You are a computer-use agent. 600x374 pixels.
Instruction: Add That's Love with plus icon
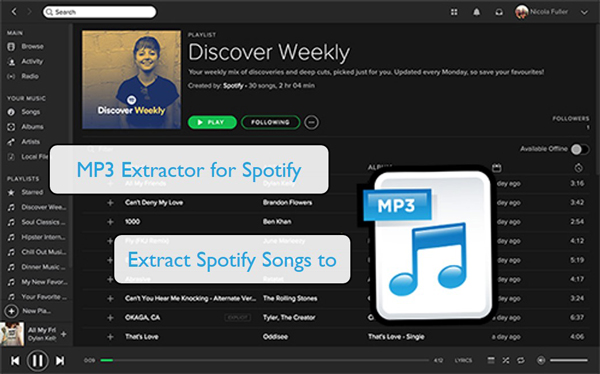pyautogui.click(x=110, y=337)
